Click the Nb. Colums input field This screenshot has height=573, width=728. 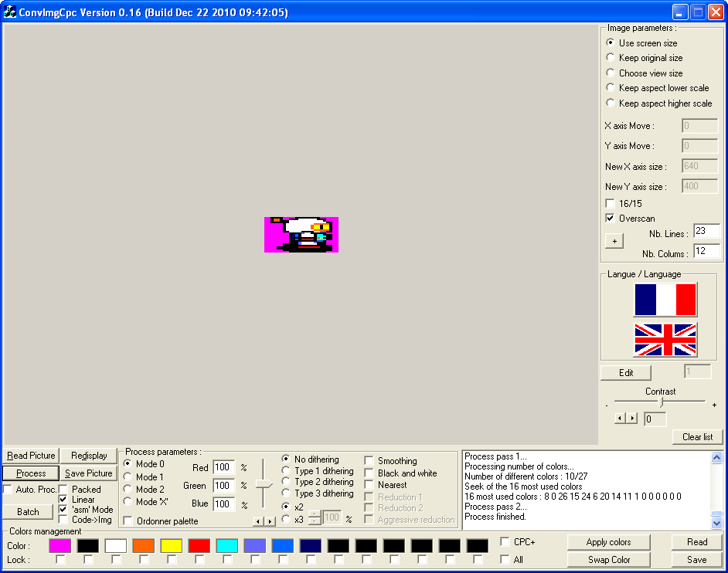coord(706,251)
